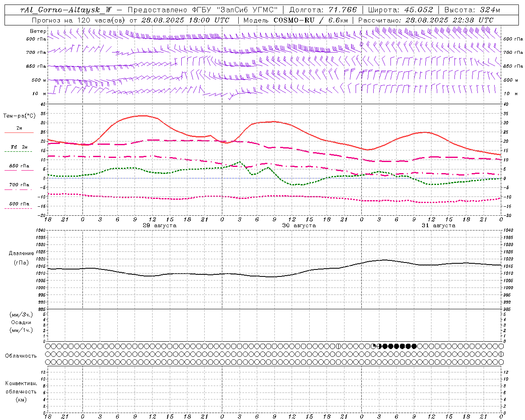The image size is (525, 420).
Task: Select the Td 2м dew point legend entry
Action: point(19,147)
